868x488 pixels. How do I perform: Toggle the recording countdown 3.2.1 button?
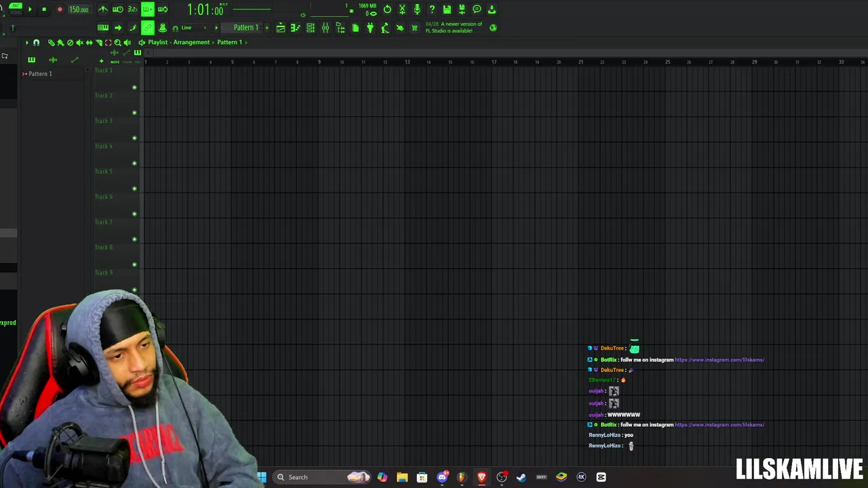click(x=132, y=9)
